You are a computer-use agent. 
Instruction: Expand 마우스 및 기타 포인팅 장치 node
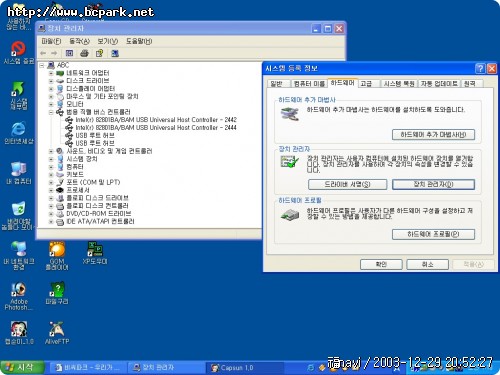click(51, 96)
